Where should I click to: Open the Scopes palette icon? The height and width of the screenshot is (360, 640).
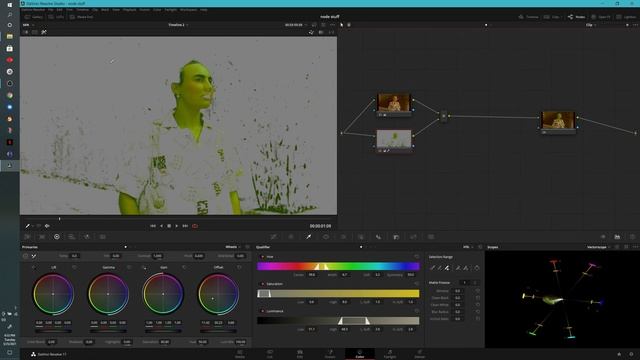tap(617, 237)
